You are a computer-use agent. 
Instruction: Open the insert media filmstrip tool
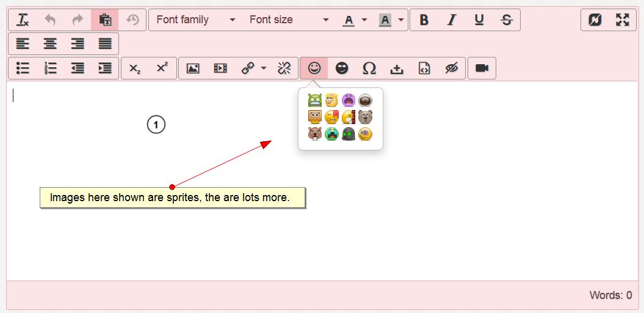click(220, 68)
